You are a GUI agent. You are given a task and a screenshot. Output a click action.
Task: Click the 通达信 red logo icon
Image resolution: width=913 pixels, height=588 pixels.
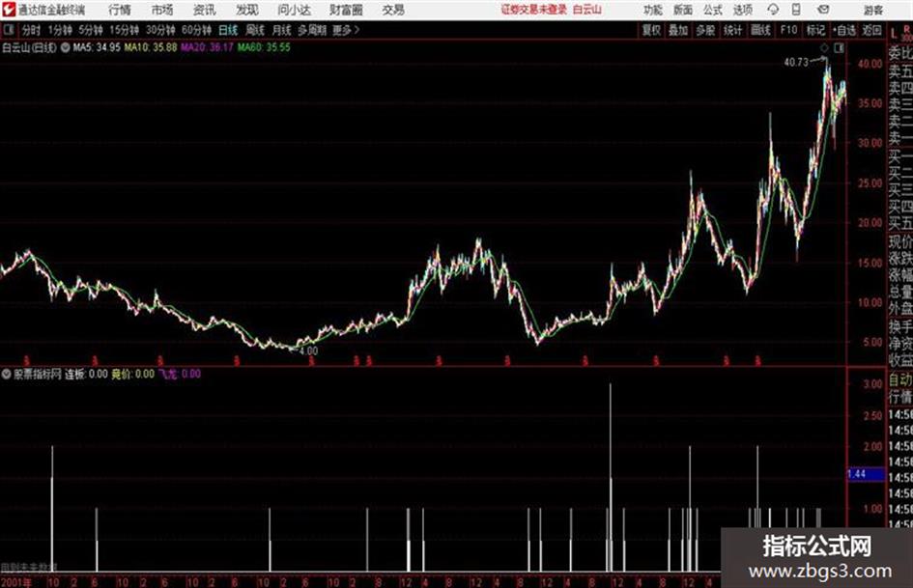point(9,10)
